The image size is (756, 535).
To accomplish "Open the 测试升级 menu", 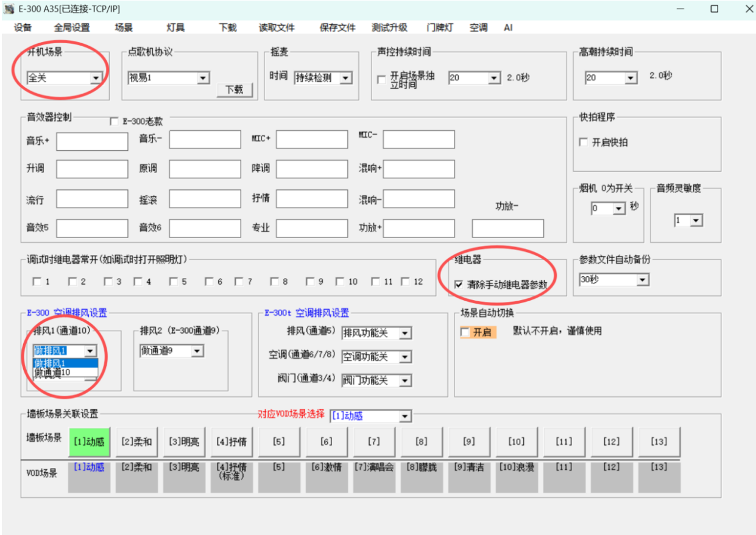I will click(x=390, y=27).
